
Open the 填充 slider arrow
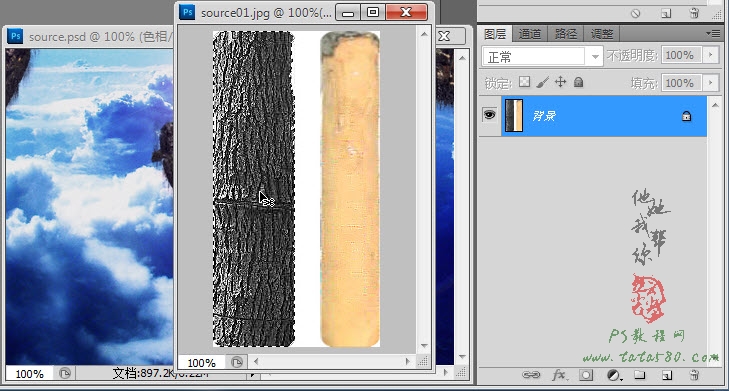point(710,83)
